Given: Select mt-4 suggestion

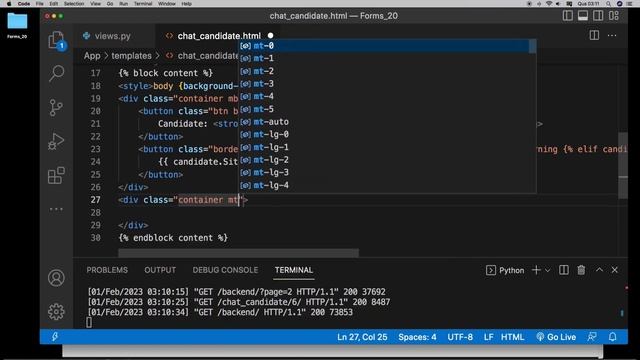Looking at the screenshot, I should 384,96.
